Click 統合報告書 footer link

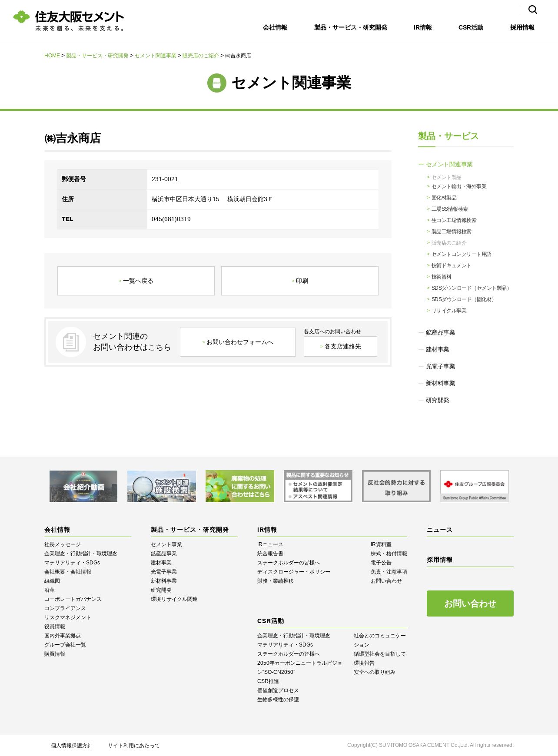click(x=270, y=554)
